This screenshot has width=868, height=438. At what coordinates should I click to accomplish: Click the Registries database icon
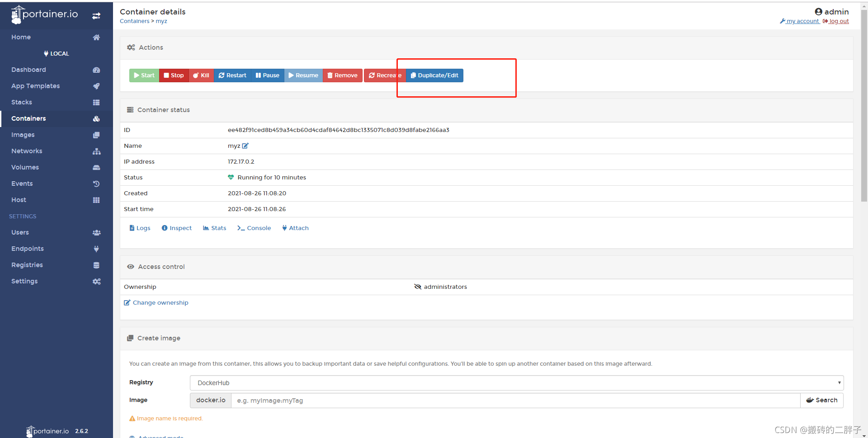[x=96, y=265]
